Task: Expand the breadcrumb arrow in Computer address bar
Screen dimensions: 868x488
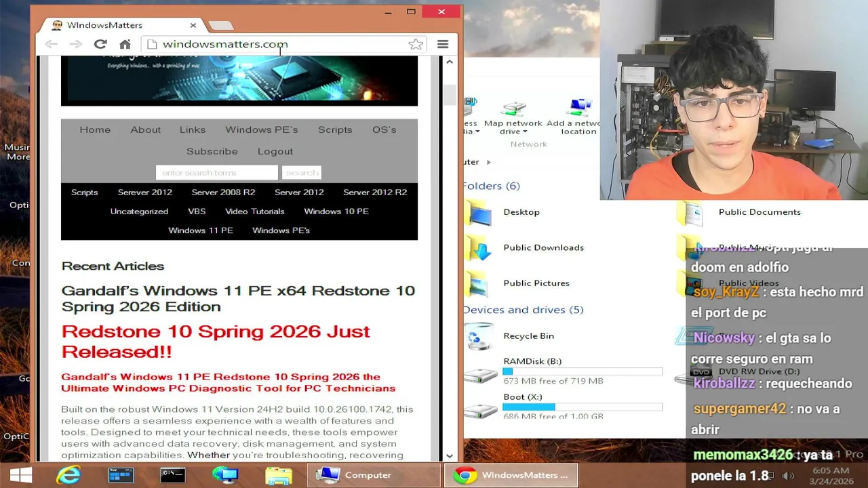Action: 488,162
